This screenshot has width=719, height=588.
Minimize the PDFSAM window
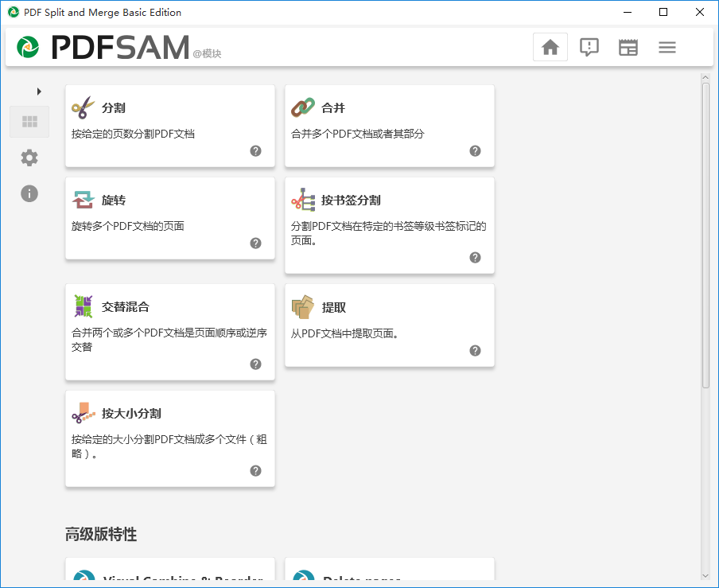[628, 13]
